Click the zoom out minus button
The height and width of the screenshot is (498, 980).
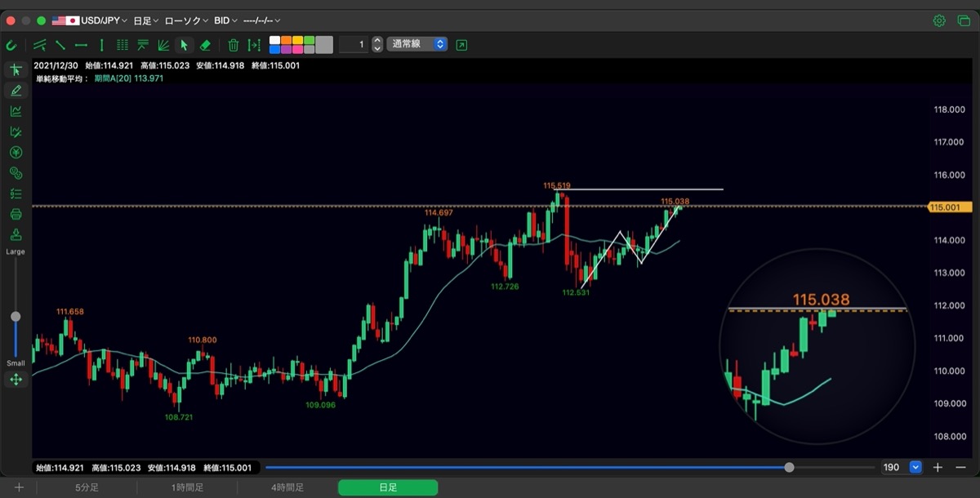960,468
